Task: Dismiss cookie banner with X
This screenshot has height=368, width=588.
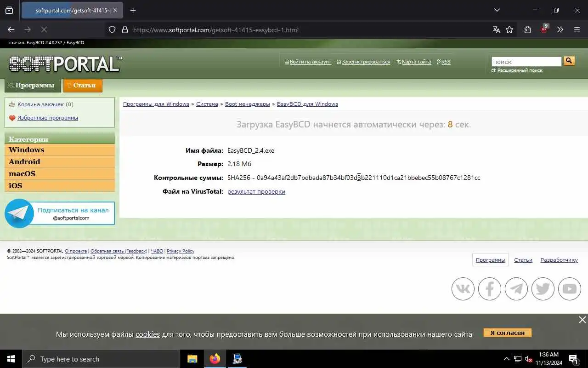Action: pos(582,320)
